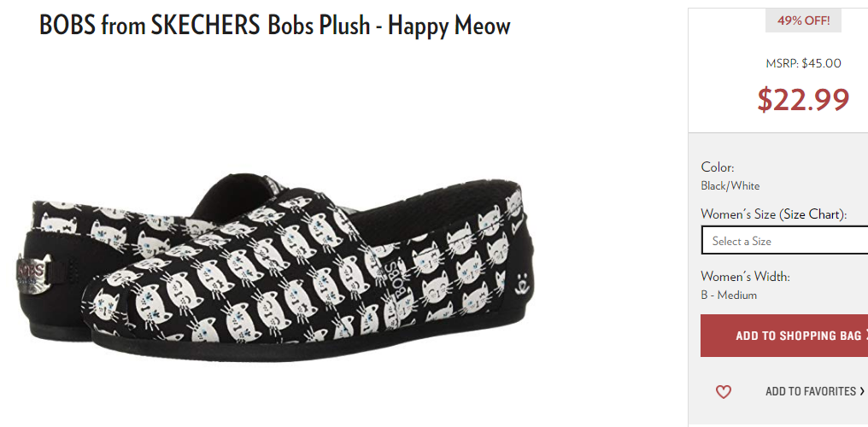868x427 pixels.
Task: Click the Add to Favorites link
Action: [811, 391]
